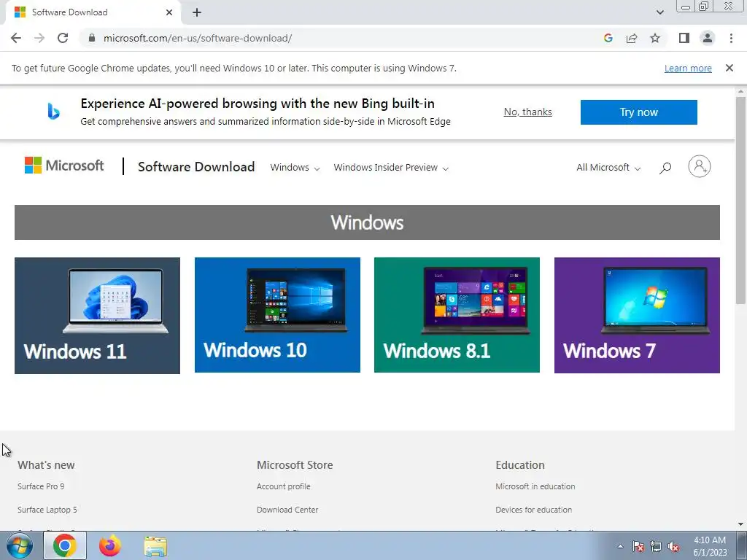747x560 pixels.
Task: Share this page using share icon
Action: click(632, 38)
